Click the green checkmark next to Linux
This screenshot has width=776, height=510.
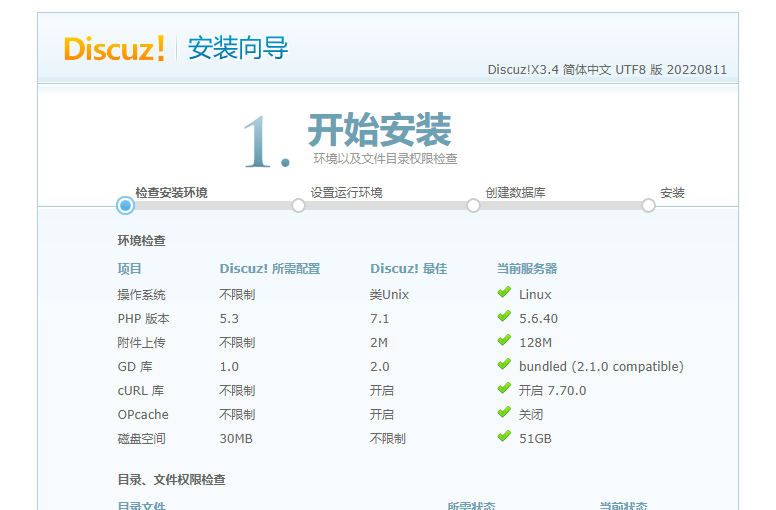tap(504, 293)
